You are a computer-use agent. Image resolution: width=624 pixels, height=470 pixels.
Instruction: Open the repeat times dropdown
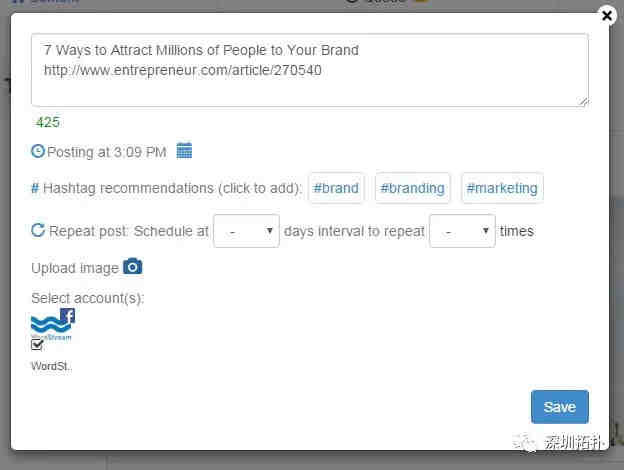(x=462, y=231)
